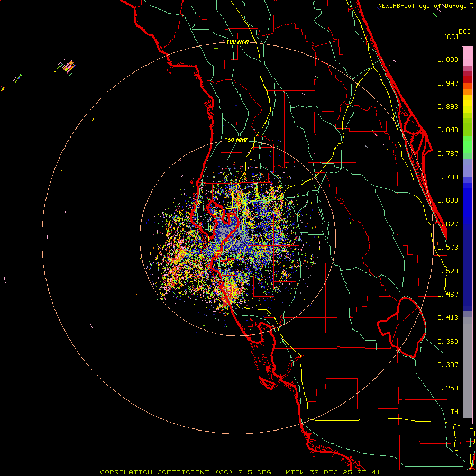Select the 0.787 color scale value

pos(448,153)
